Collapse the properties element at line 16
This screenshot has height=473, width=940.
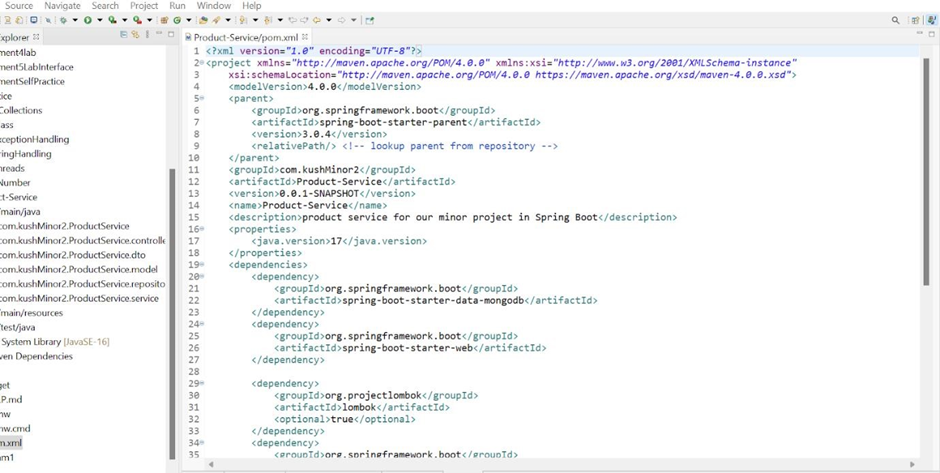pos(203,229)
